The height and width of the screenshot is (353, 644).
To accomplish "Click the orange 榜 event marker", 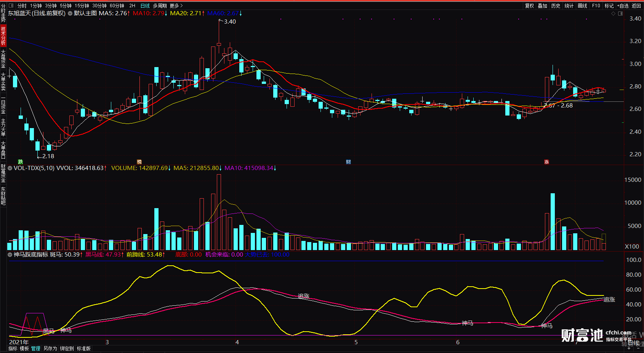I will point(139,162).
